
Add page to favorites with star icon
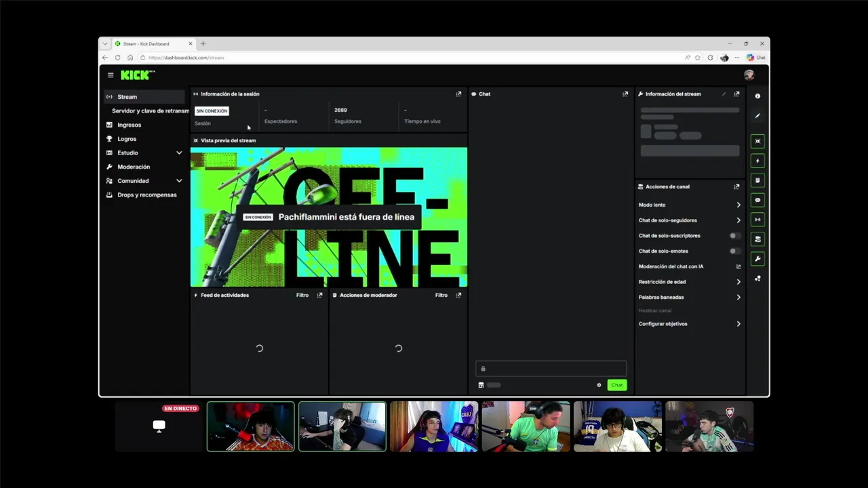pyautogui.click(x=698, y=58)
